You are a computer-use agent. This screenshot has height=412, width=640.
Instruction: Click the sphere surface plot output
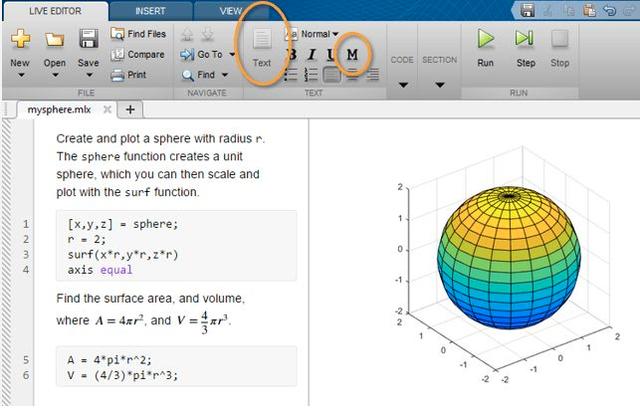(508, 258)
